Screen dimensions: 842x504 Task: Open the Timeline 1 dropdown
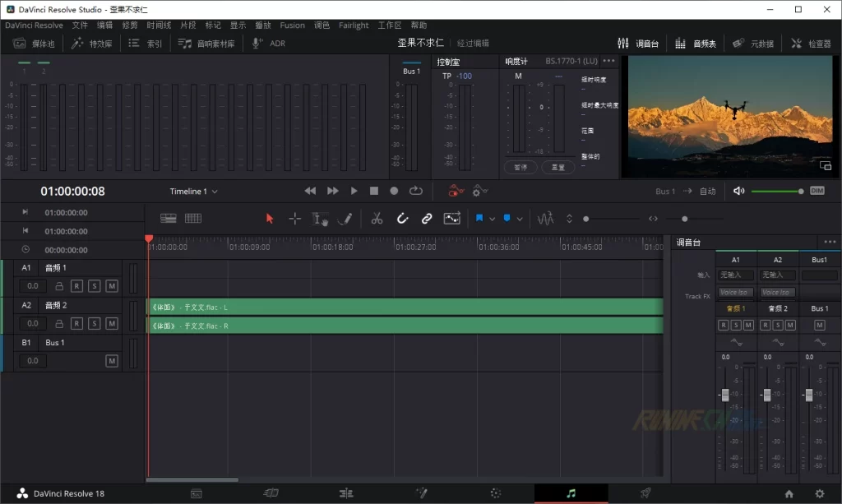(194, 192)
